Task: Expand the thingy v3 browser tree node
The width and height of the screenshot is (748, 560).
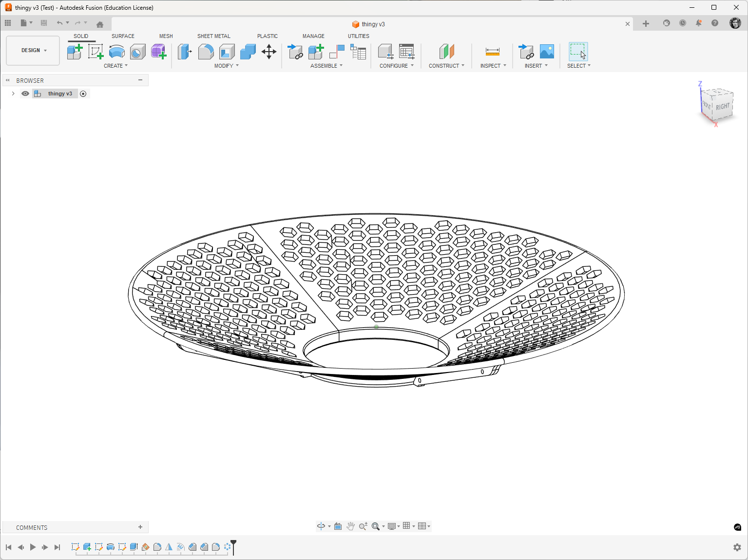Action: pos(13,93)
